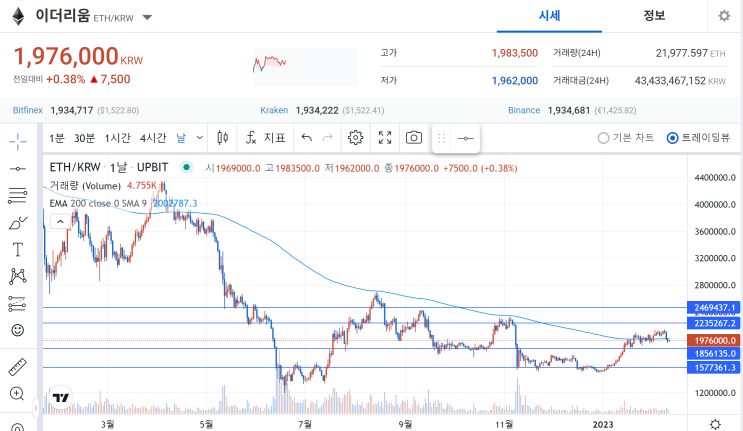
Task: Select the 트레이딩뷰 radio option
Action: (698, 138)
